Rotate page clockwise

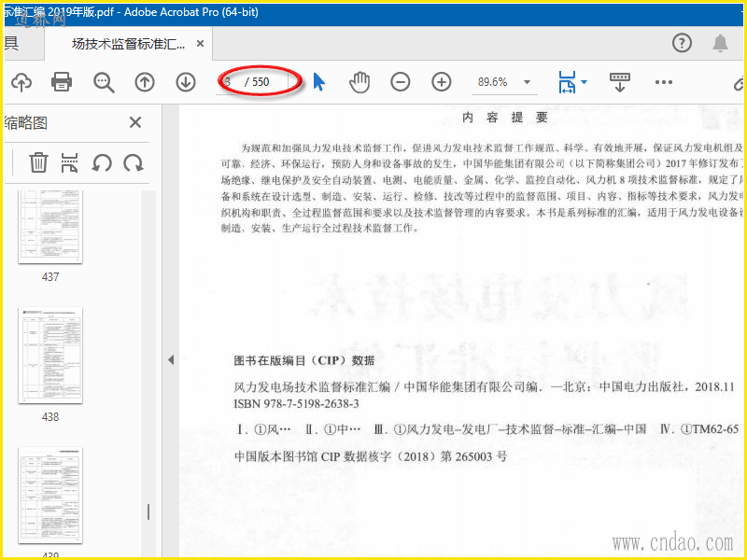point(134,163)
